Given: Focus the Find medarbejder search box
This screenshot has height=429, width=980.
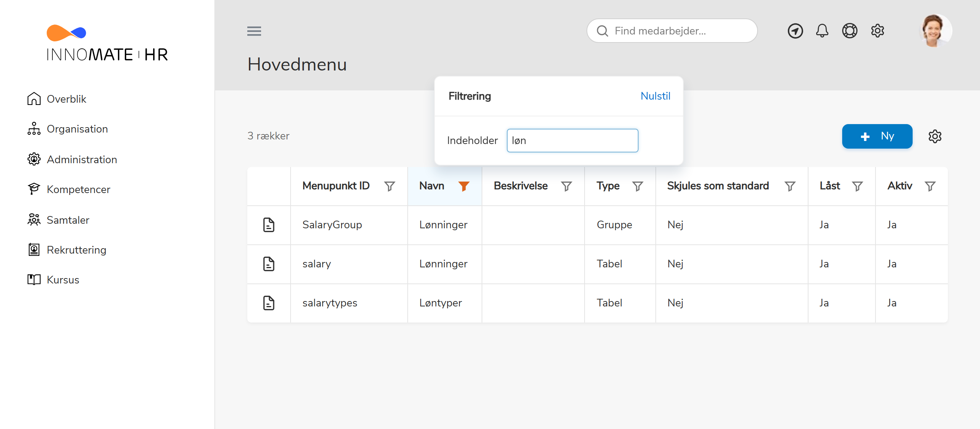Looking at the screenshot, I should click(x=672, y=31).
